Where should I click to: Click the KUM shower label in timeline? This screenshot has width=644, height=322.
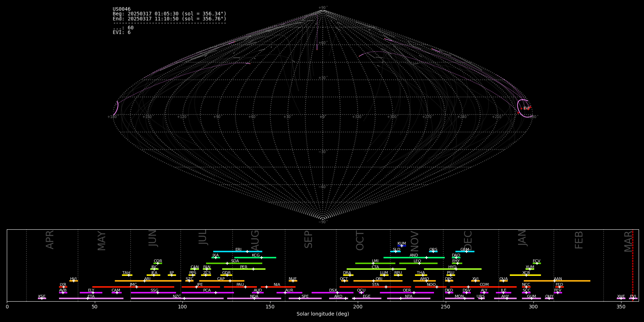tap(401, 244)
